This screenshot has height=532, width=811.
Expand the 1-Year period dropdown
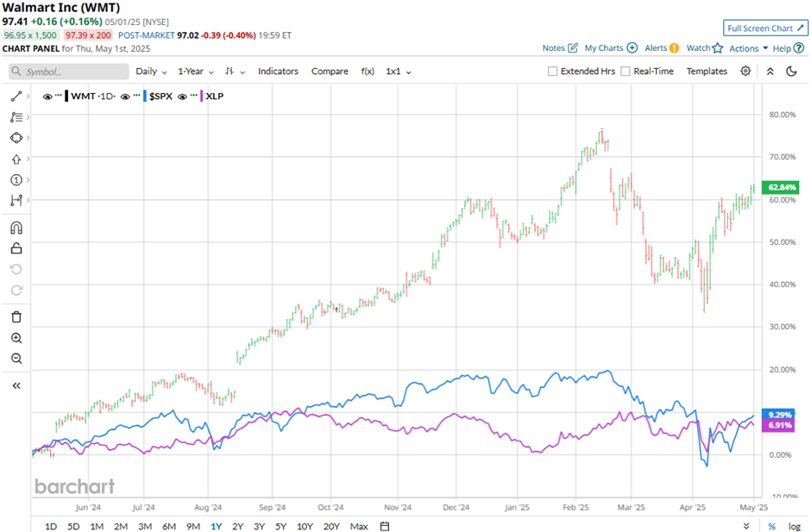198,72
